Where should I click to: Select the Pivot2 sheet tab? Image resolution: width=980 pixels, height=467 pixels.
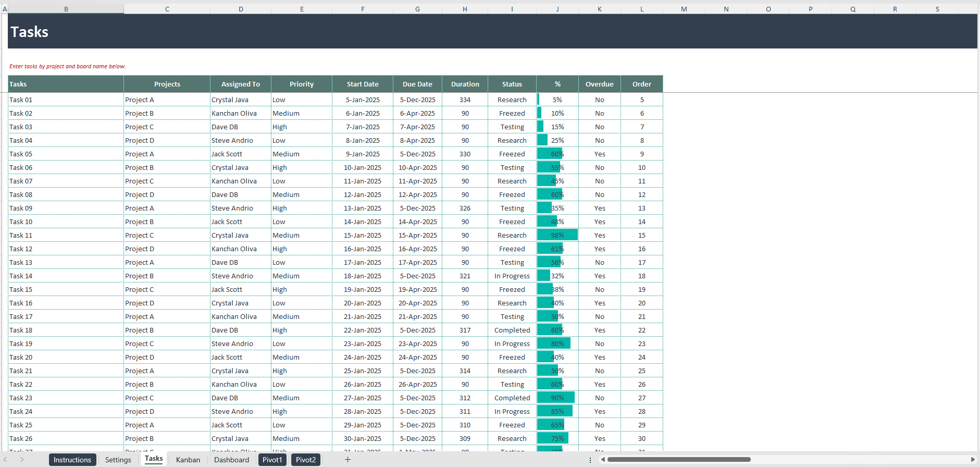[306, 460]
